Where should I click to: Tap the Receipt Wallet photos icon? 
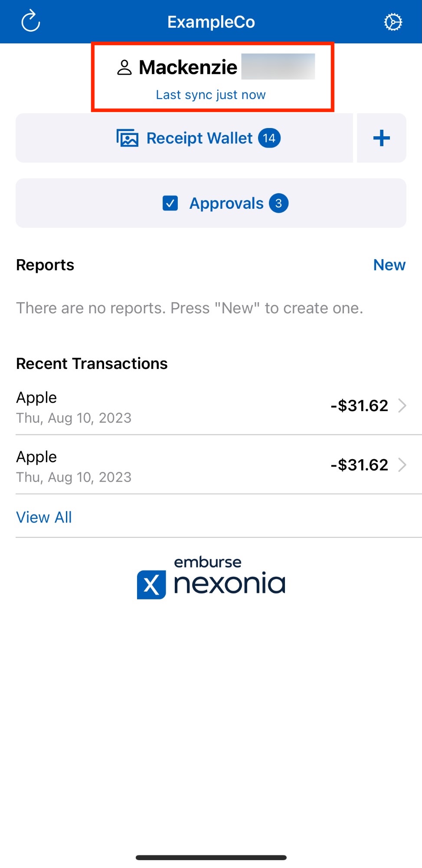tap(128, 138)
